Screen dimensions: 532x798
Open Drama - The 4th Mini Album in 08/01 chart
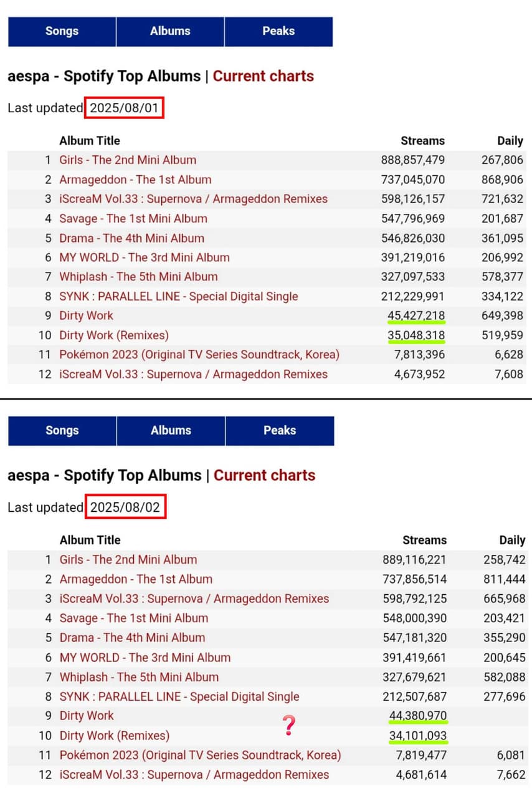(131, 238)
